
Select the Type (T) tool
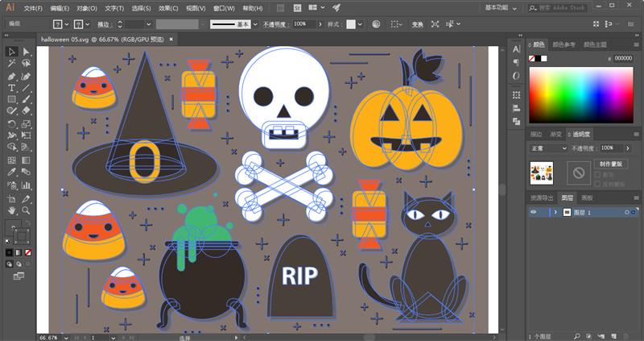(11, 87)
